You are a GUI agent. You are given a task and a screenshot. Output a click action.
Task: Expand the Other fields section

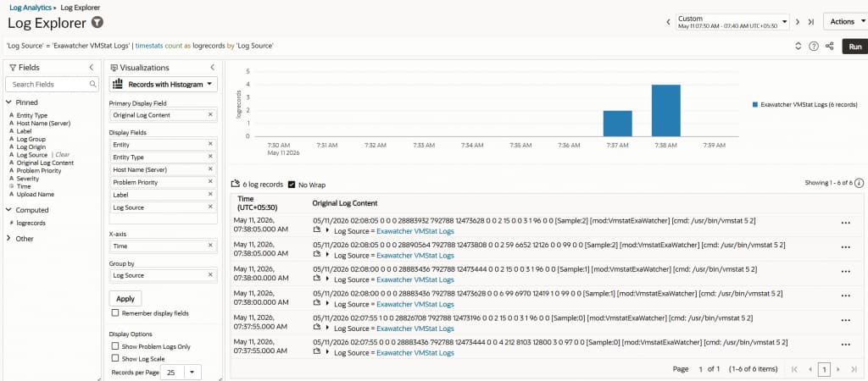point(9,238)
